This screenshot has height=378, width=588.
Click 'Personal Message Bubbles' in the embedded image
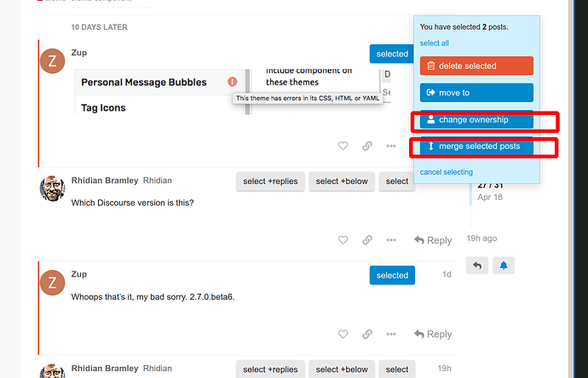pos(144,83)
